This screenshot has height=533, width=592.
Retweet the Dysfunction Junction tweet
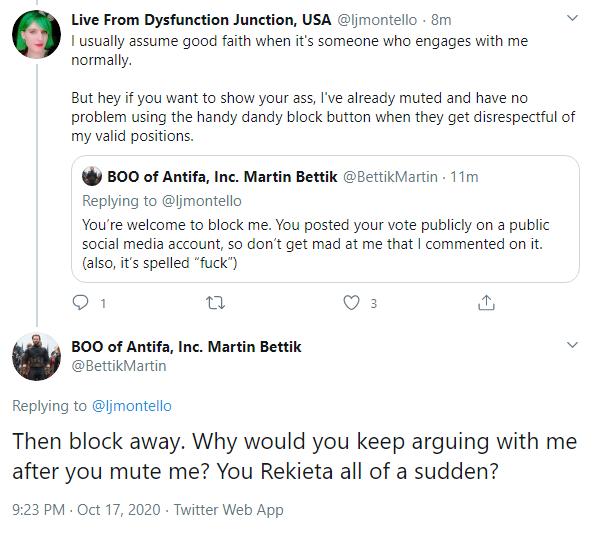pyautogui.click(x=215, y=303)
